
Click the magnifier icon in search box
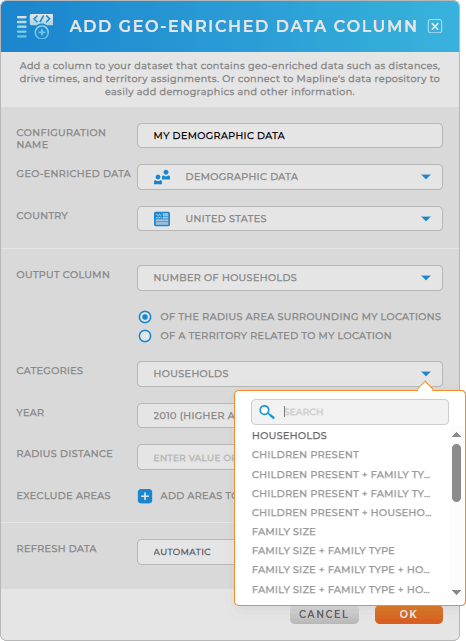point(267,412)
